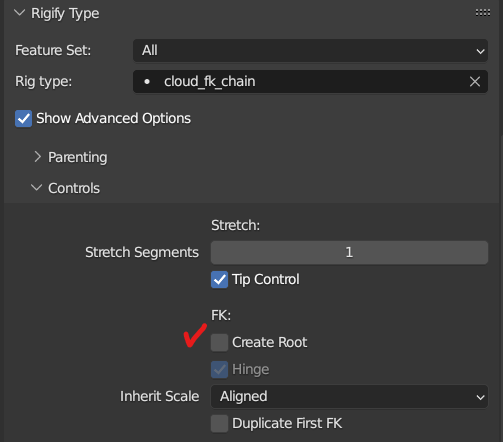Click the Inherit Scale dropdown arrow icon
Screen dimensions: 503x442
[x=480, y=397]
